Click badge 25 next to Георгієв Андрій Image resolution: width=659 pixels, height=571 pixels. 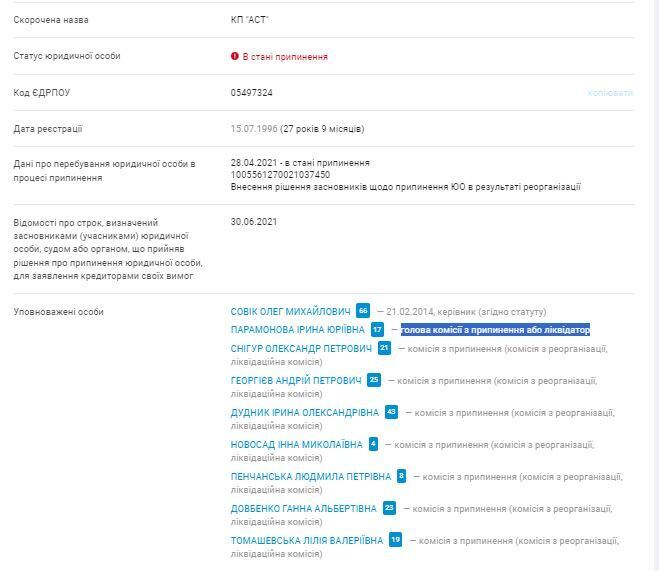[374, 380]
